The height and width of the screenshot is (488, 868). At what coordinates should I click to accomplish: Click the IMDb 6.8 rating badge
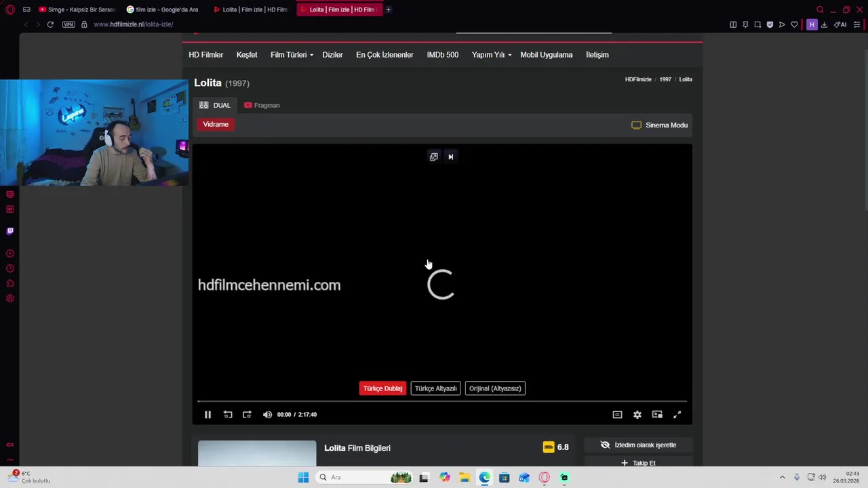[x=556, y=447]
